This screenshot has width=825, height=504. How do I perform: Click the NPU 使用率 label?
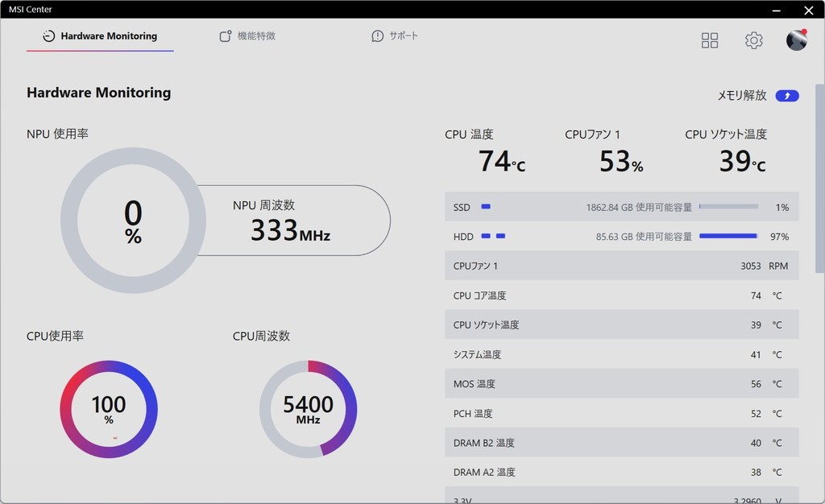(57, 134)
